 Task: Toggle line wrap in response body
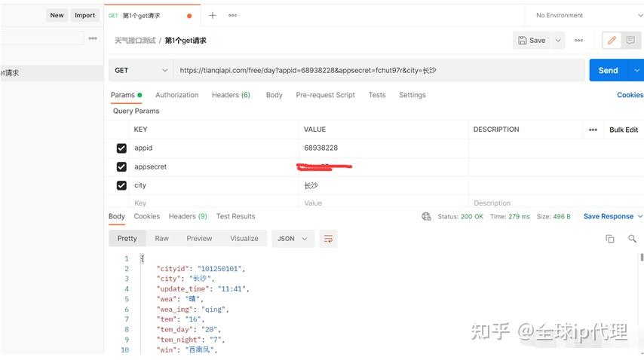[x=328, y=239]
